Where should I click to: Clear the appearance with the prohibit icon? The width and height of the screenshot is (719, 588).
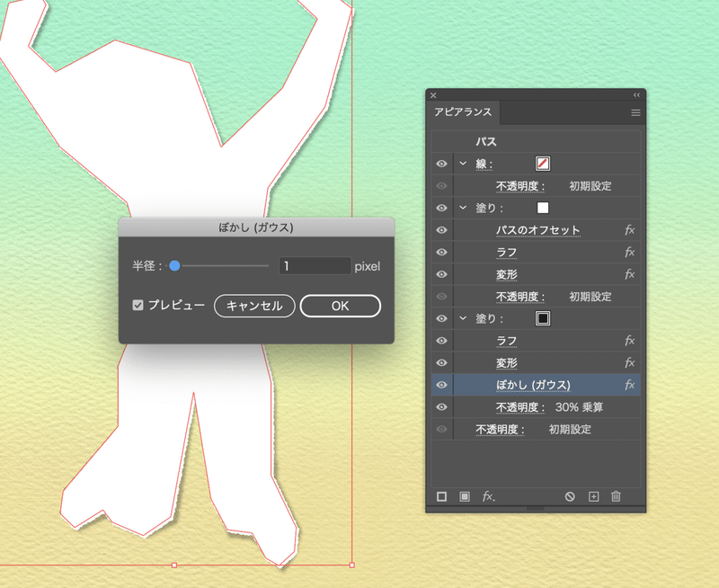pyautogui.click(x=569, y=497)
